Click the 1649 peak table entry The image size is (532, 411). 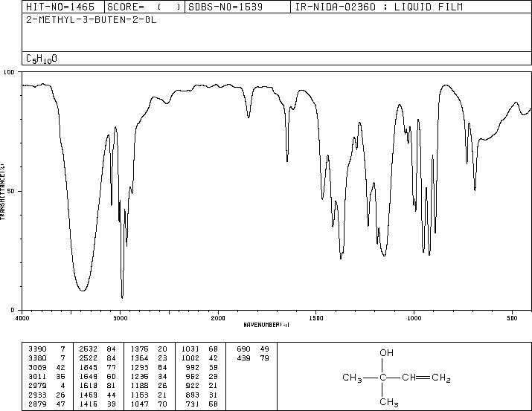click(x=139, y=376)
